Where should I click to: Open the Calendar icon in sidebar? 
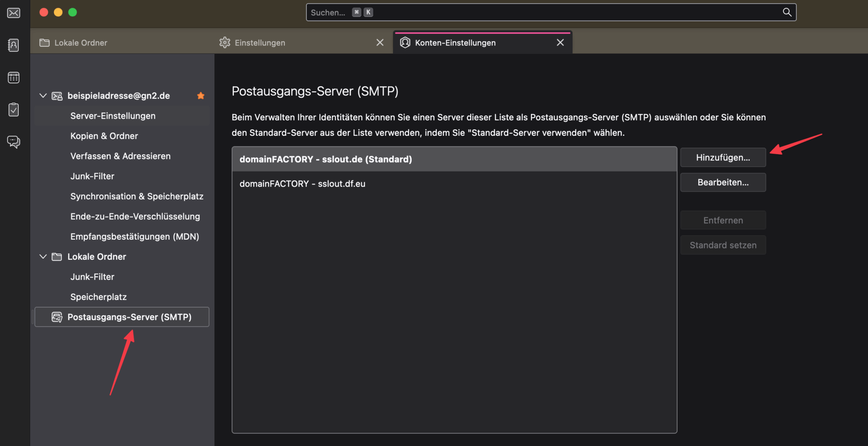13,77
